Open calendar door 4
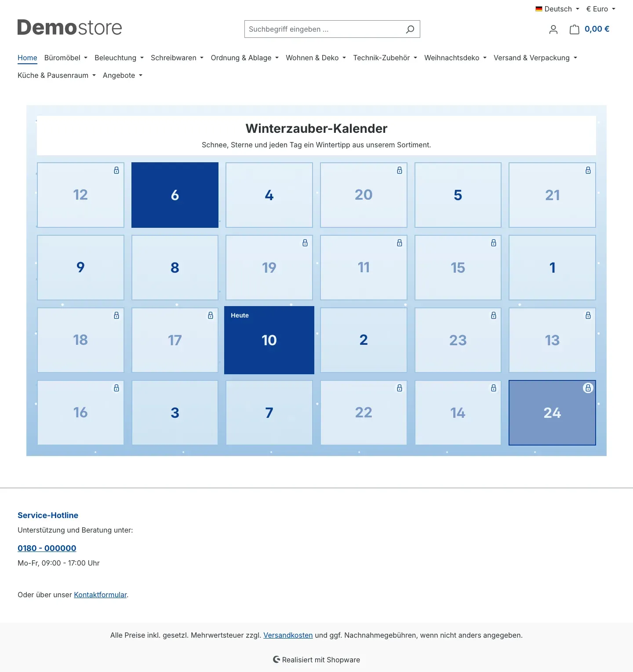The width and height of the screenshot is (633, 672). 269,195
